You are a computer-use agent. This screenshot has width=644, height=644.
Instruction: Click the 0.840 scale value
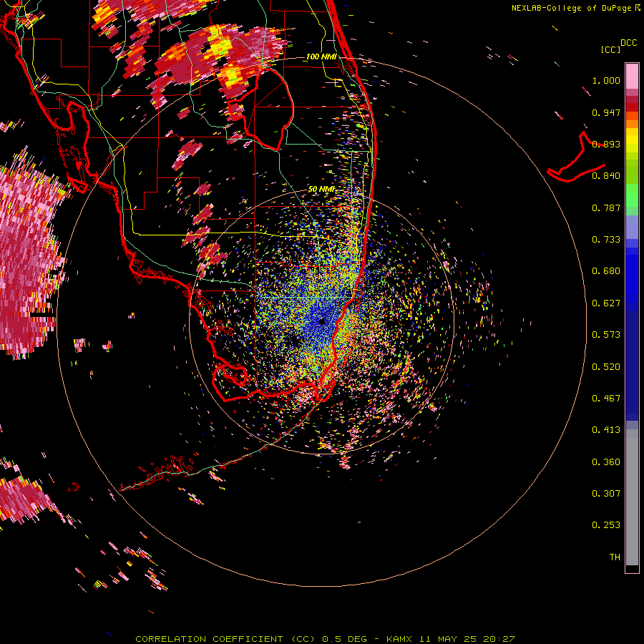click(606, 176)
